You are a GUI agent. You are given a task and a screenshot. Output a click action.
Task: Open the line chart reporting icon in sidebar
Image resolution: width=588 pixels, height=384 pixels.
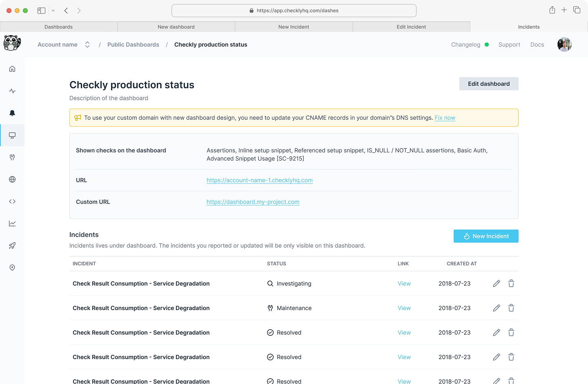click(12, 223)
